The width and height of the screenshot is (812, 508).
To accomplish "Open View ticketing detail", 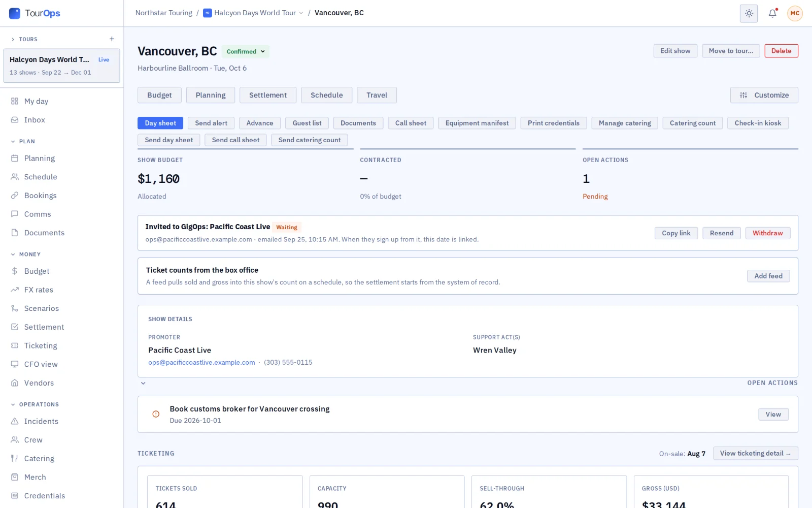I will [x=755, y=454].
